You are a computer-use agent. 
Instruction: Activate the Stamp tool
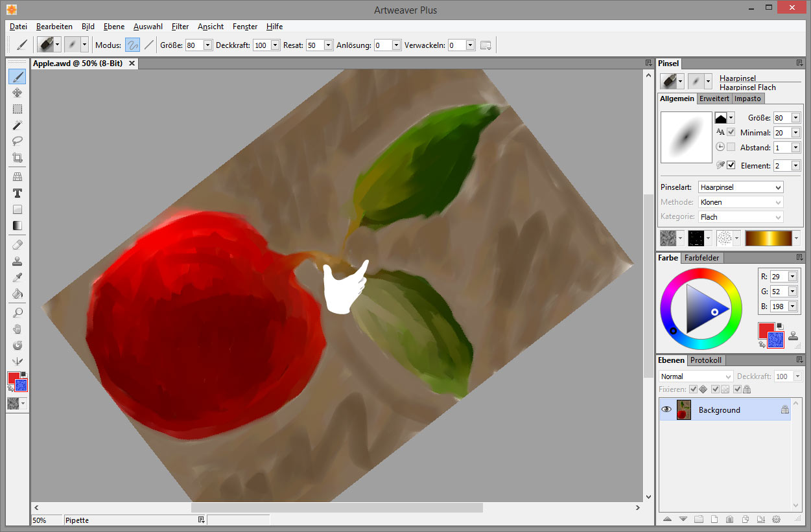tap(18, 261)
